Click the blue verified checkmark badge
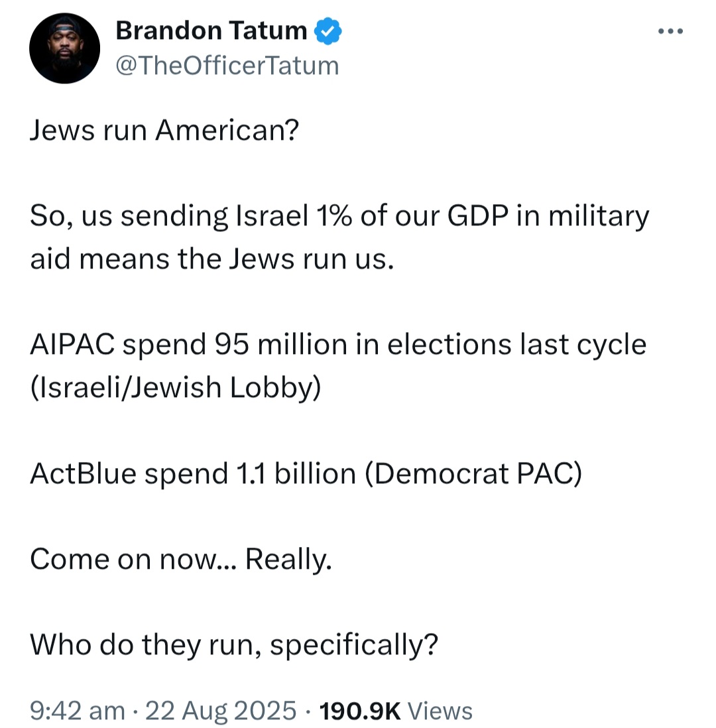This screenshot has height=728, width=716. click(x=328, y=31)
